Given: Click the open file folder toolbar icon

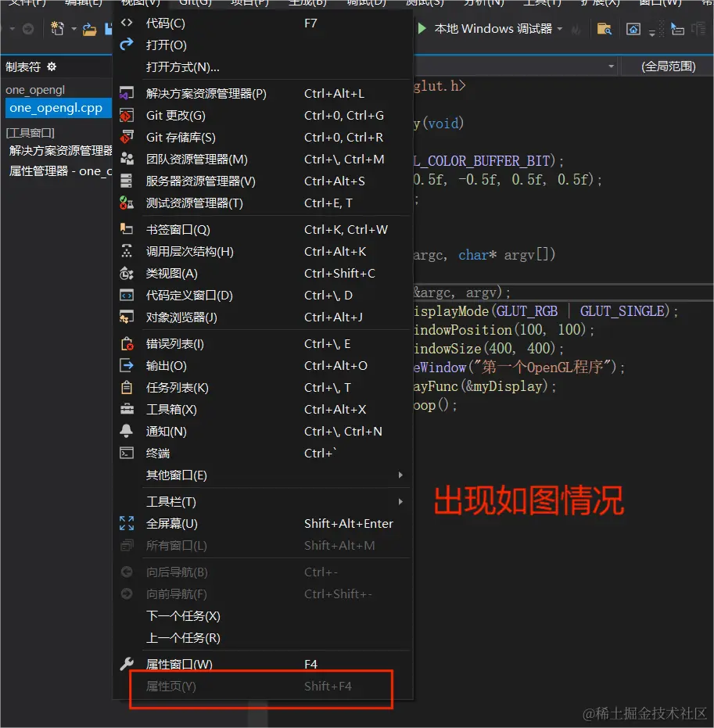Looking at the screenshot, I should tap(89, 30).
